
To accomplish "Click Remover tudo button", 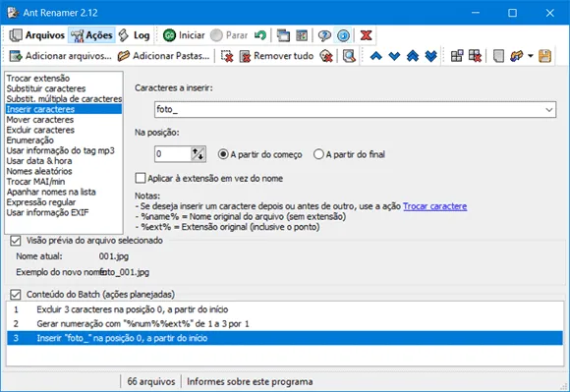I will click(276, 56).
